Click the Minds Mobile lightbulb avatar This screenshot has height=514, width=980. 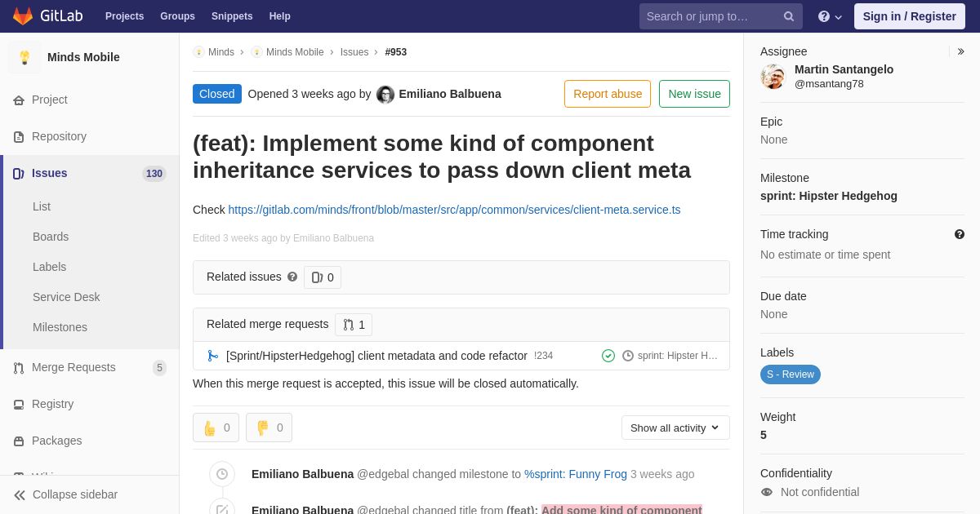tap(24, 57)
